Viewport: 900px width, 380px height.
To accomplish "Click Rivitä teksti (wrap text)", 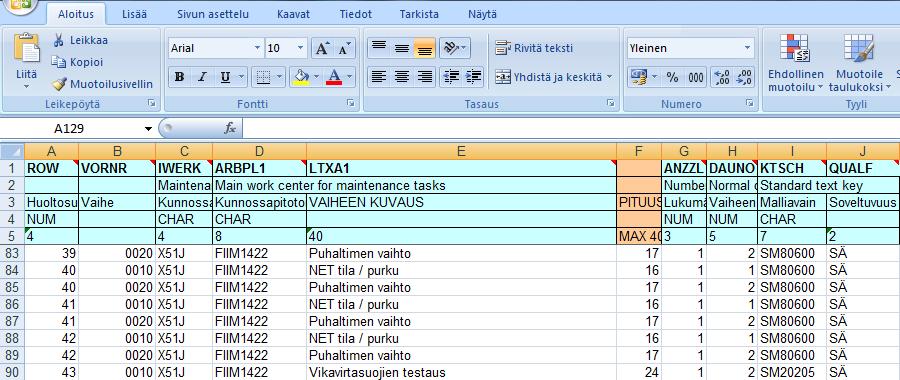I will coord(534,48).
